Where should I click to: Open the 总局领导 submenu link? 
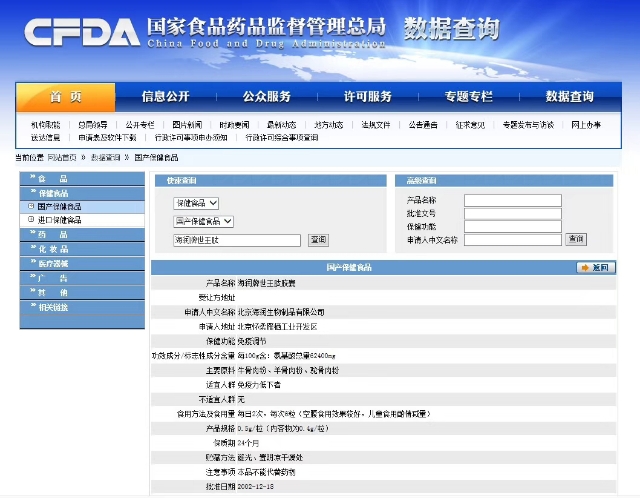click(93, 125)
